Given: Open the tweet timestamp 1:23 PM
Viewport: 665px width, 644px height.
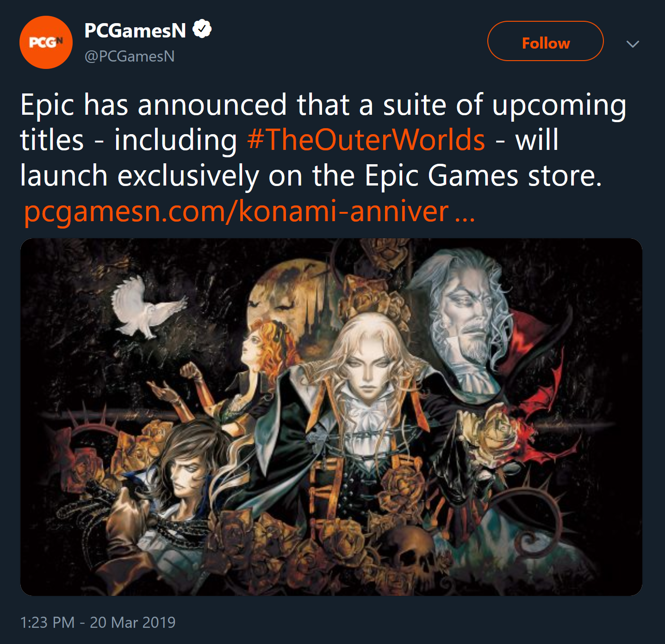Looking at the screenshot, I should tap(47, 622).
